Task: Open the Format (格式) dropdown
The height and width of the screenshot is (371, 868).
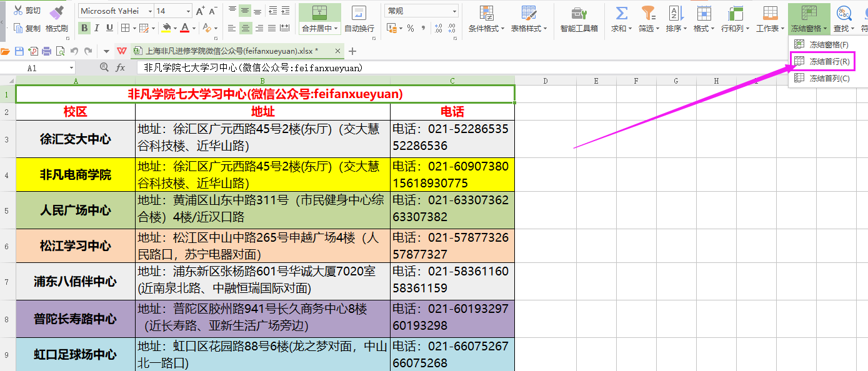Action: click(704, 19)
